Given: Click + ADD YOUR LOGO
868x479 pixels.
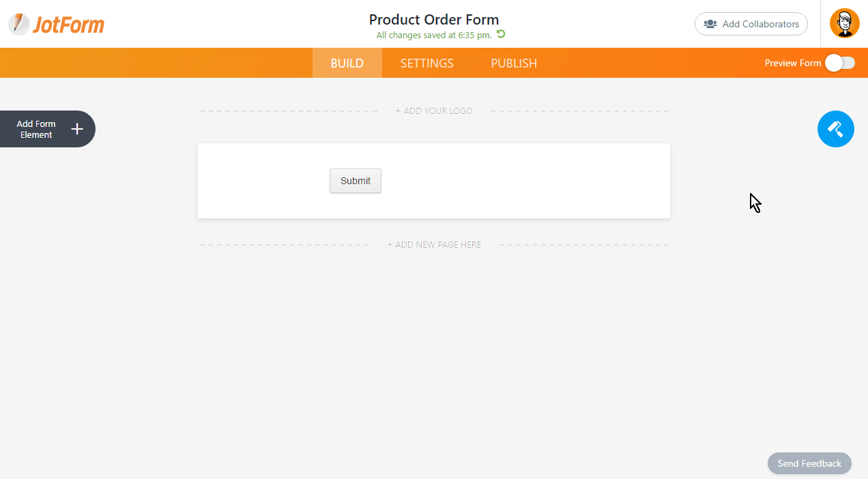Looking at the screenshot, I should 434,111.
